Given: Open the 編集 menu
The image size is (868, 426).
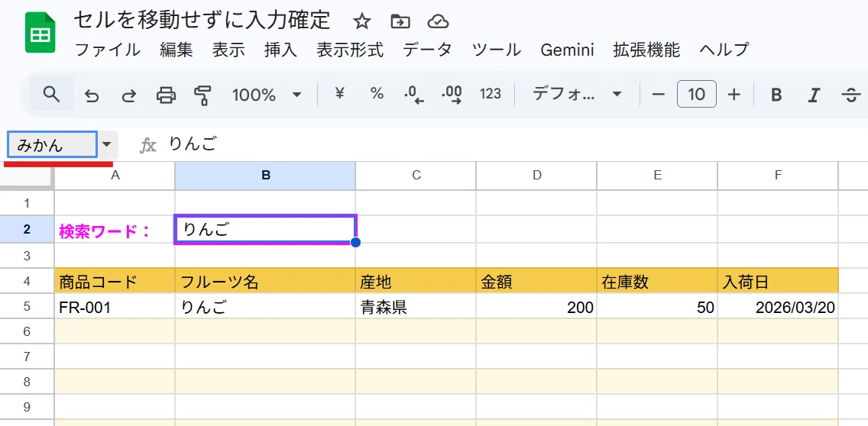Looking at the screenshot, I should pyautogui.click(x=177, y=50).
